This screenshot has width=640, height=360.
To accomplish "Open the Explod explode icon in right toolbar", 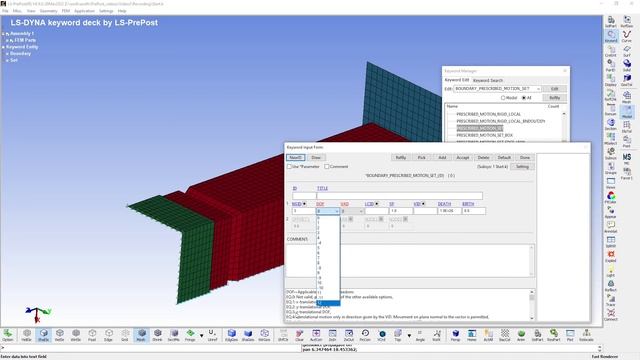I will [611, 256].
